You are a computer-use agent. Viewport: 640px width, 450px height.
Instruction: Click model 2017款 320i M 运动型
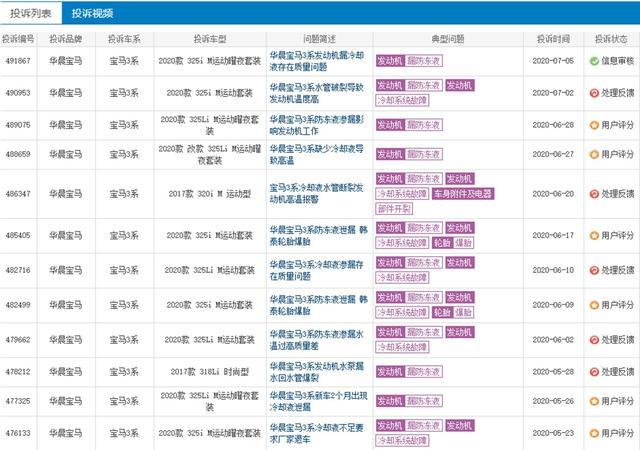coord(210,194)
